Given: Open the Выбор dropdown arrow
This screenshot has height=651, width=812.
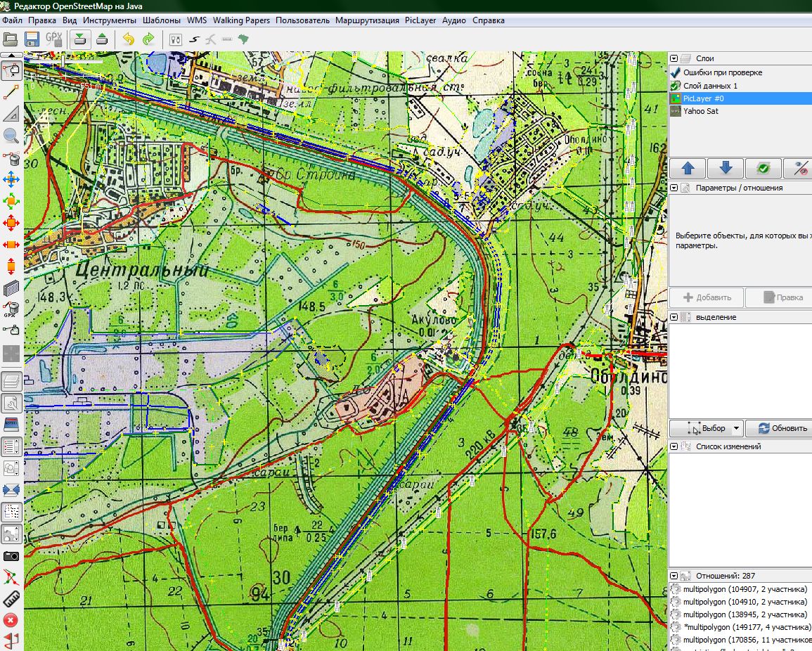Looking at the screenshot, I should pos(736,428).
